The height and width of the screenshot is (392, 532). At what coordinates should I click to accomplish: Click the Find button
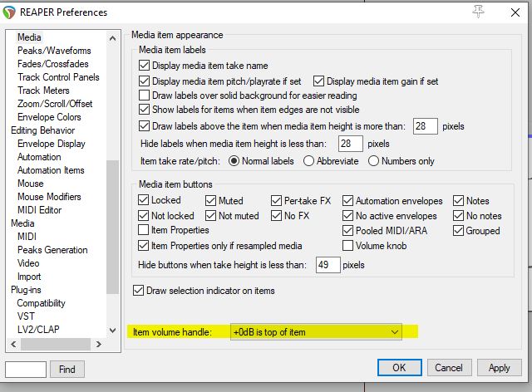point(67,369)
